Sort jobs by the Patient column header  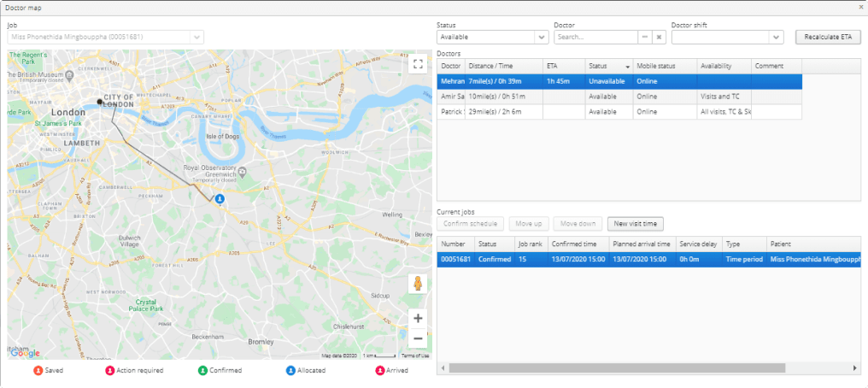click(813, 244)
